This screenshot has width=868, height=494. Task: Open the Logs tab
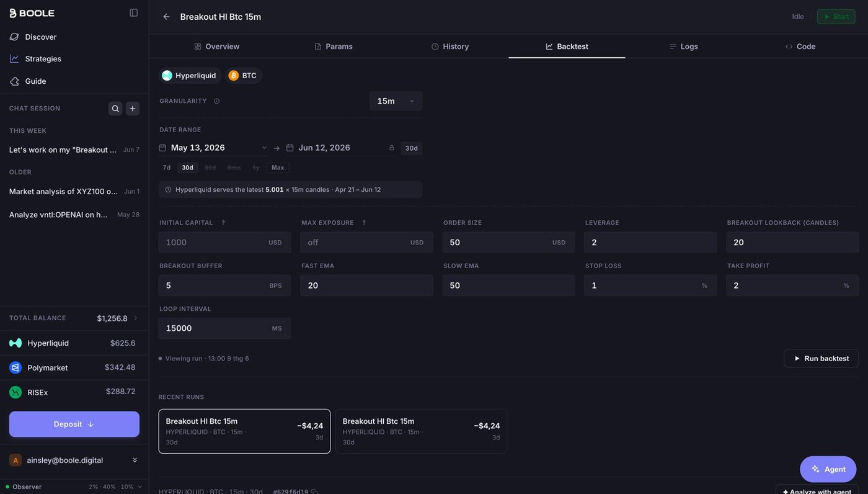pos(683,47)
